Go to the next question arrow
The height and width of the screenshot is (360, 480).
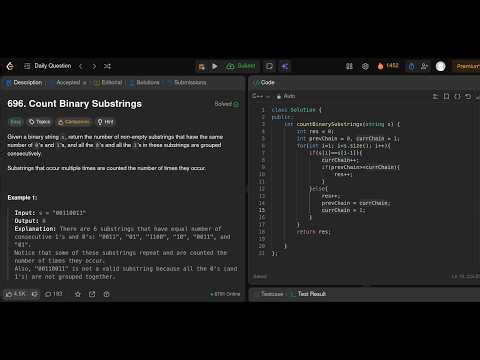point(94,66)
